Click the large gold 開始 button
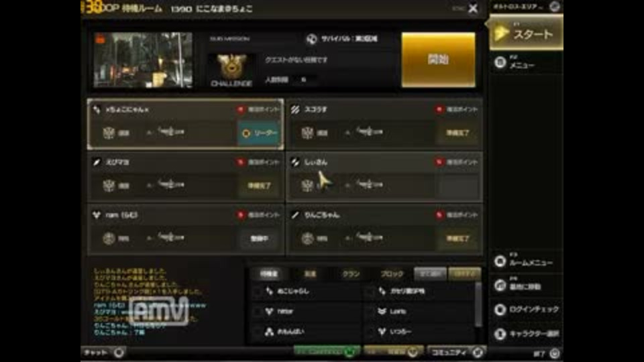This screenshot has height=362, width=644. click(438, 60)
